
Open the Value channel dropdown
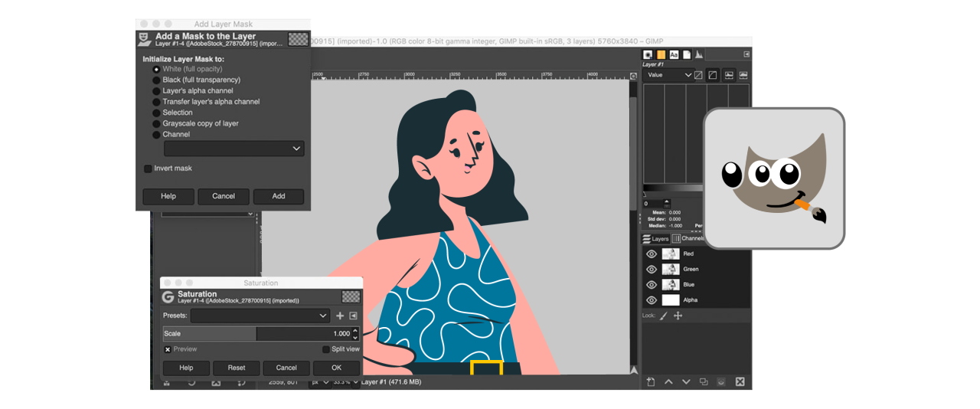(668, 75)
